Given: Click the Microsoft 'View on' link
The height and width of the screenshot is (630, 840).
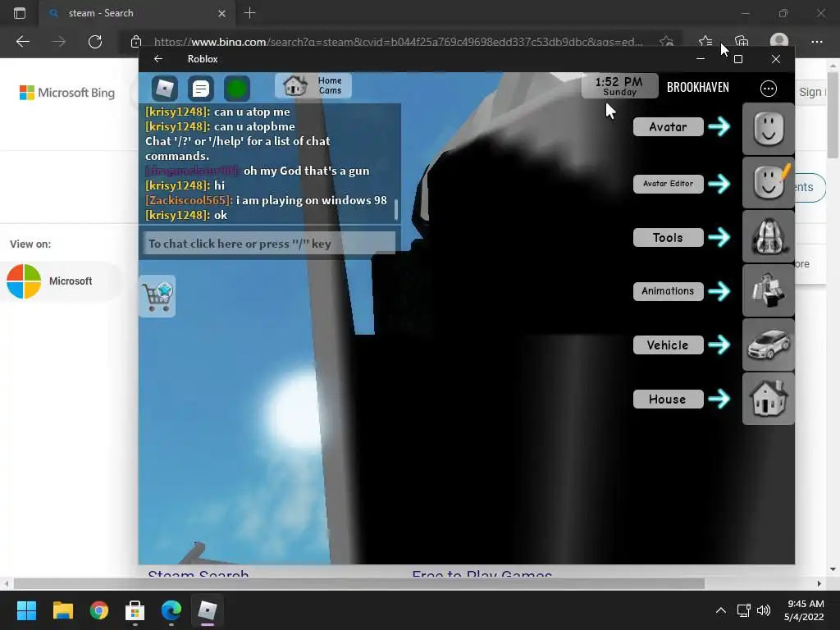Looking at the screenshot, I should click(61, 281).
